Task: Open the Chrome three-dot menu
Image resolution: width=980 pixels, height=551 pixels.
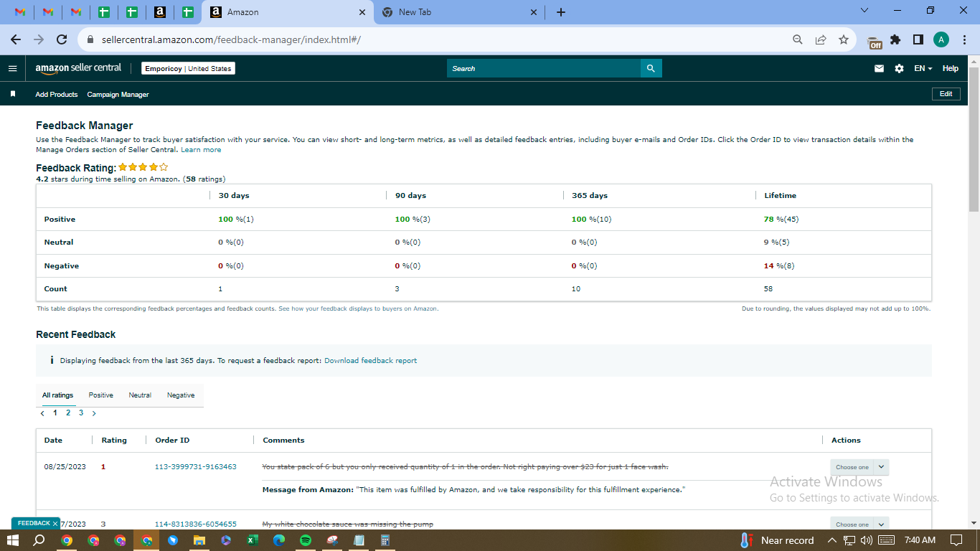Action: pyautogui.click(x=963, y=39)
